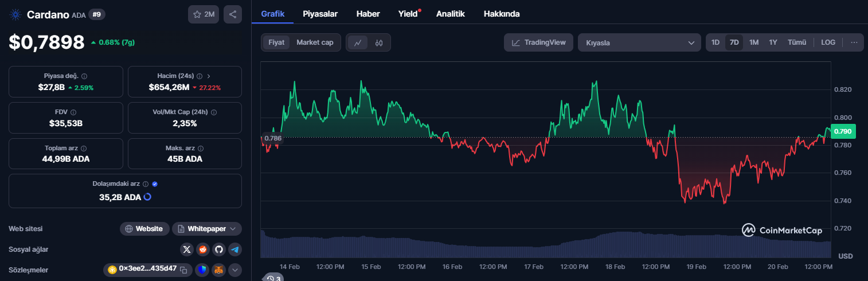Open the Haber tab

click(x=367, y=14)
